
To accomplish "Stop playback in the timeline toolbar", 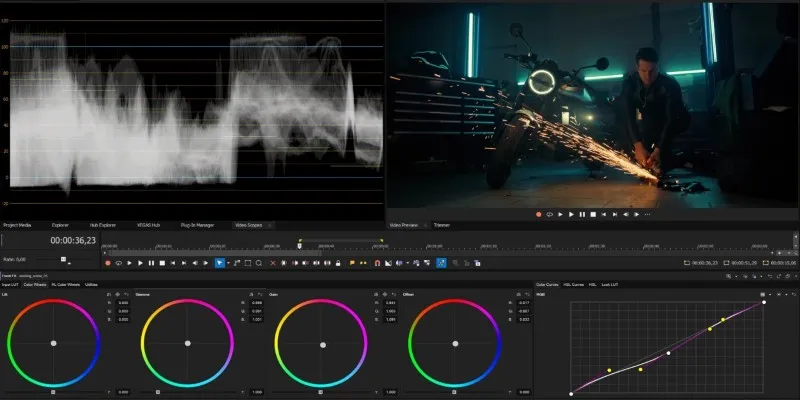I will click(162, 263).
